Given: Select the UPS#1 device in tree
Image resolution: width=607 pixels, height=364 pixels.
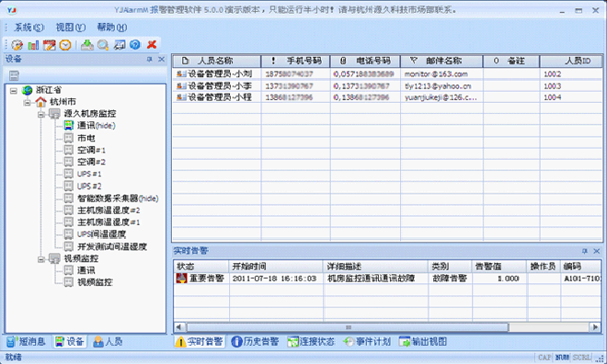Looking at the screenshot, I should 89,174.
